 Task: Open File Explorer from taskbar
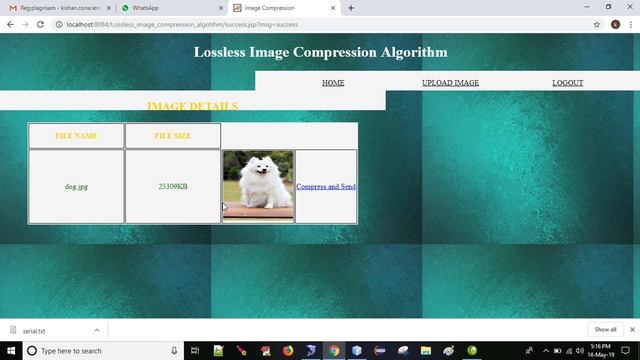(x=426, y=351)
